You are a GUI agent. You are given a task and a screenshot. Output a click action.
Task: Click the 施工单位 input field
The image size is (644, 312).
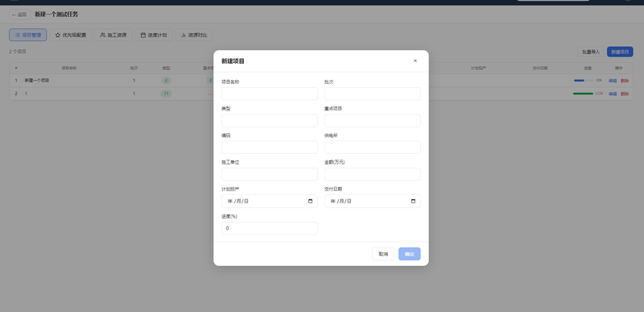click(x=270, y=174)
